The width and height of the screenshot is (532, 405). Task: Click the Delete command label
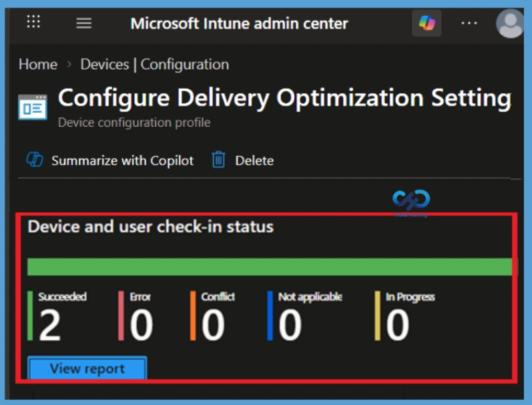(x=254, y=160)
